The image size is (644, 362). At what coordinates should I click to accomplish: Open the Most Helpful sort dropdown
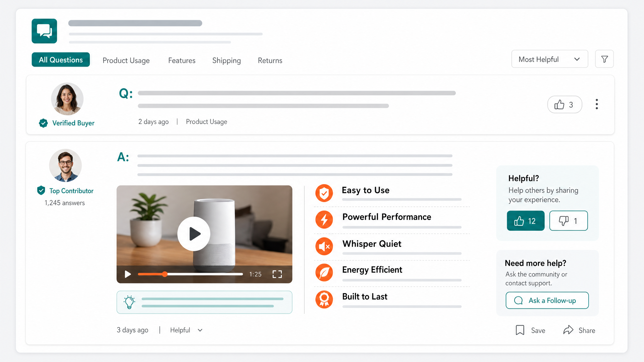pos(550,59)
